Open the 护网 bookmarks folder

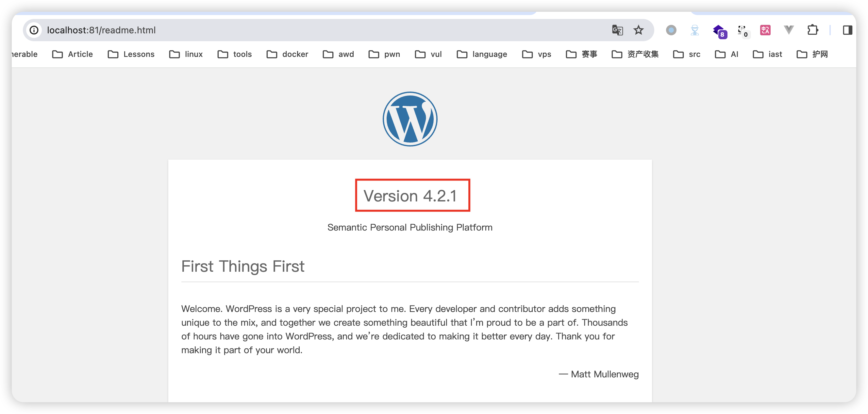(x=812, y=54)
